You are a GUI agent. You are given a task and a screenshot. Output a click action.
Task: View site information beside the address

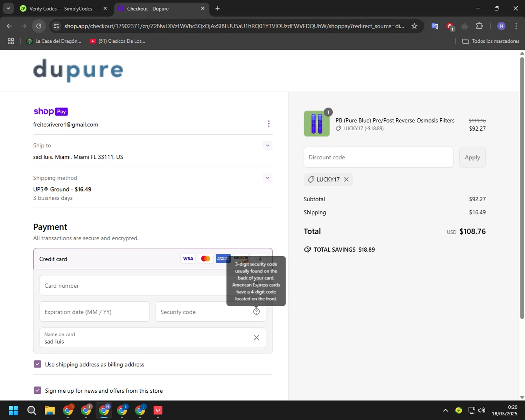(x=56, y=26)
